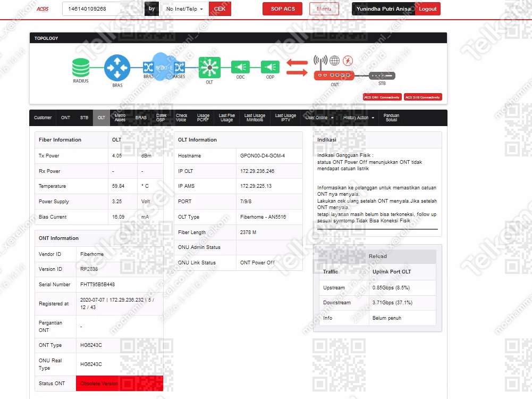
Task: Click the Metro-E cloud icon
Action: [x=164, y=66]
